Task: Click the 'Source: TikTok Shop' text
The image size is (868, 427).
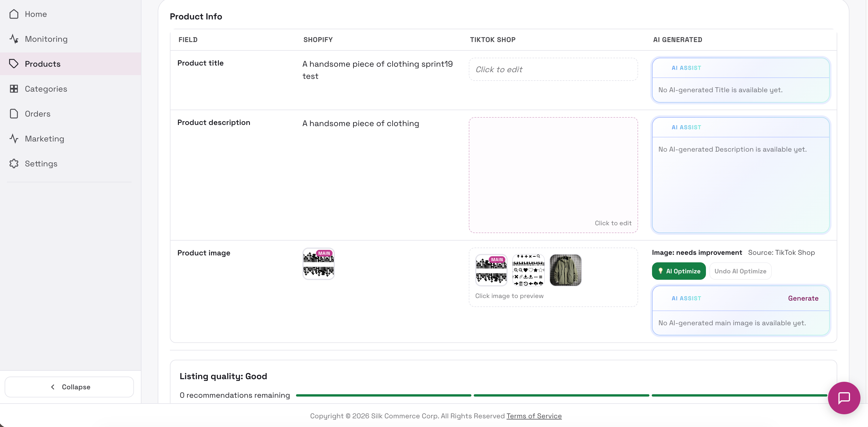Action: (781, 252)
